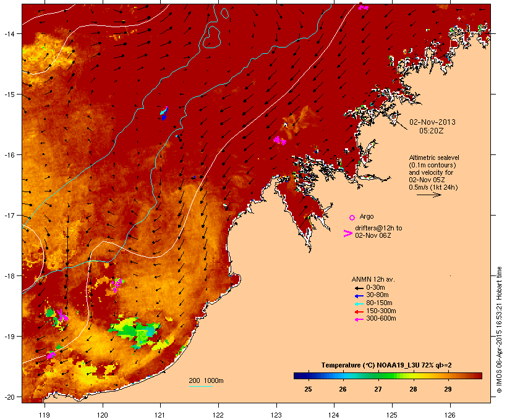
Task: Click the black 0-30m ANMN arrow
Action: click(x=359, y=288)
